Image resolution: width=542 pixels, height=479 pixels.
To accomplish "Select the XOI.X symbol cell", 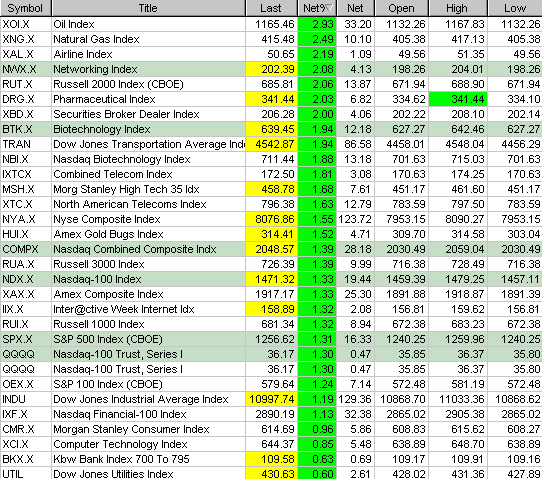I will click(26, 24).
